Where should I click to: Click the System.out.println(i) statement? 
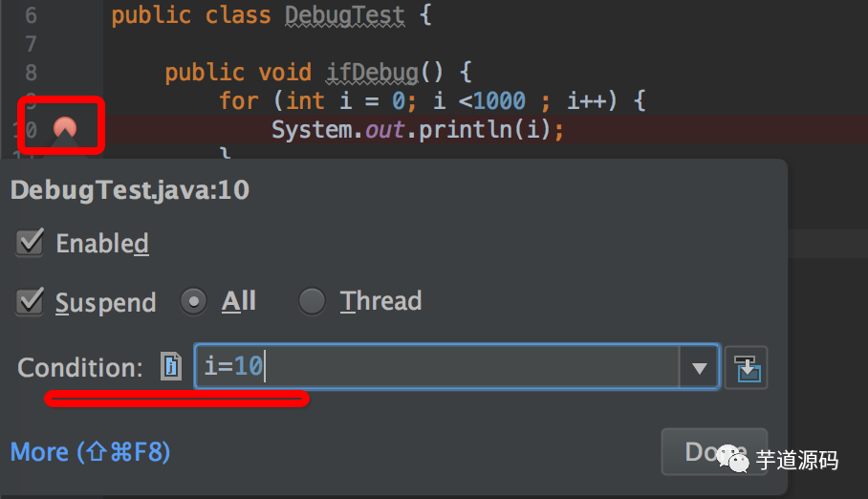pos(418,130)
